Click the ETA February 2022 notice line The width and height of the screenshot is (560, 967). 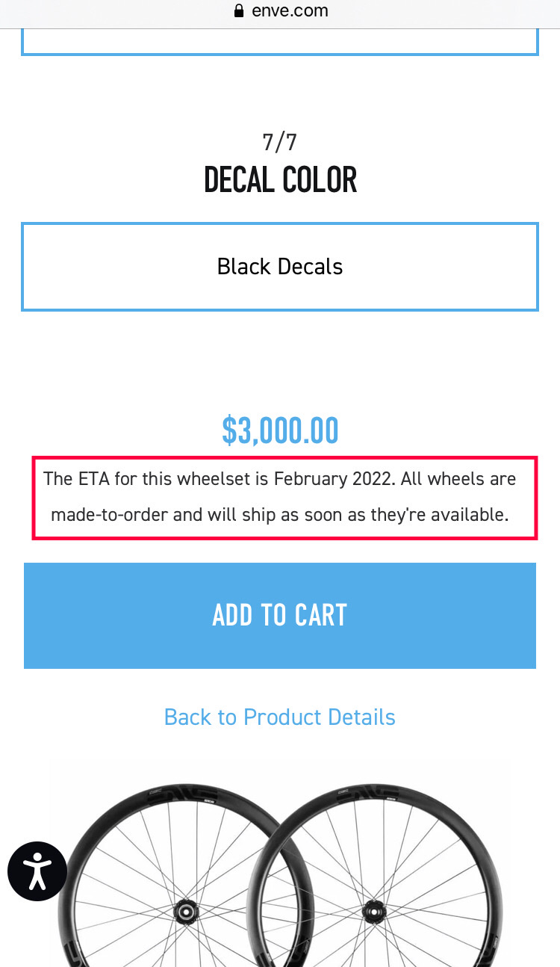click(280, 478)
